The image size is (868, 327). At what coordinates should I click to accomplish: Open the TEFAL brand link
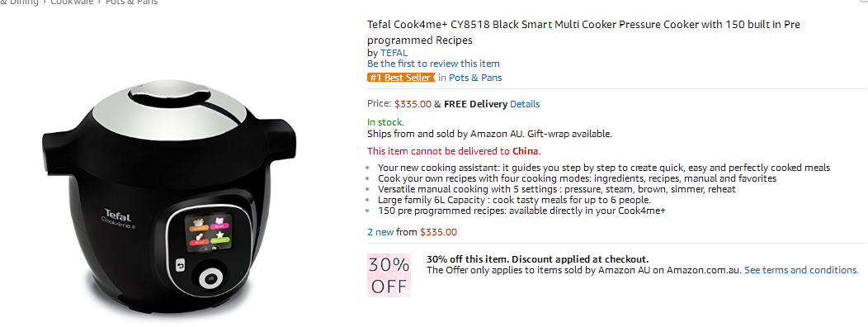click(394, 53)
